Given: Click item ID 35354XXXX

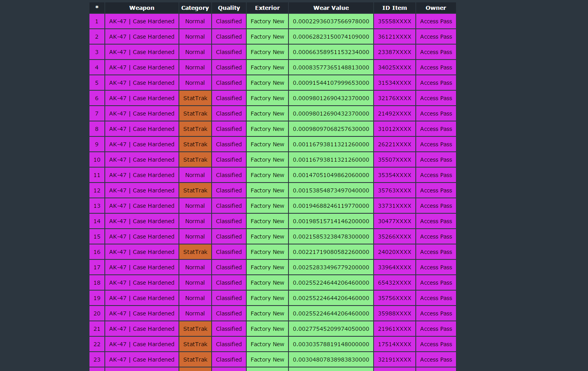Looking at the screenshot, I should point(394,175).
